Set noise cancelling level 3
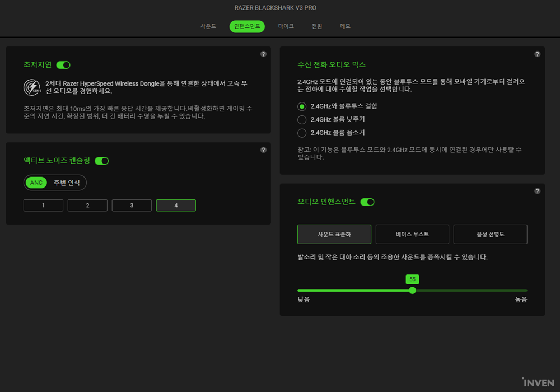This screenshot has height=392, width=560. coord(132,206)
